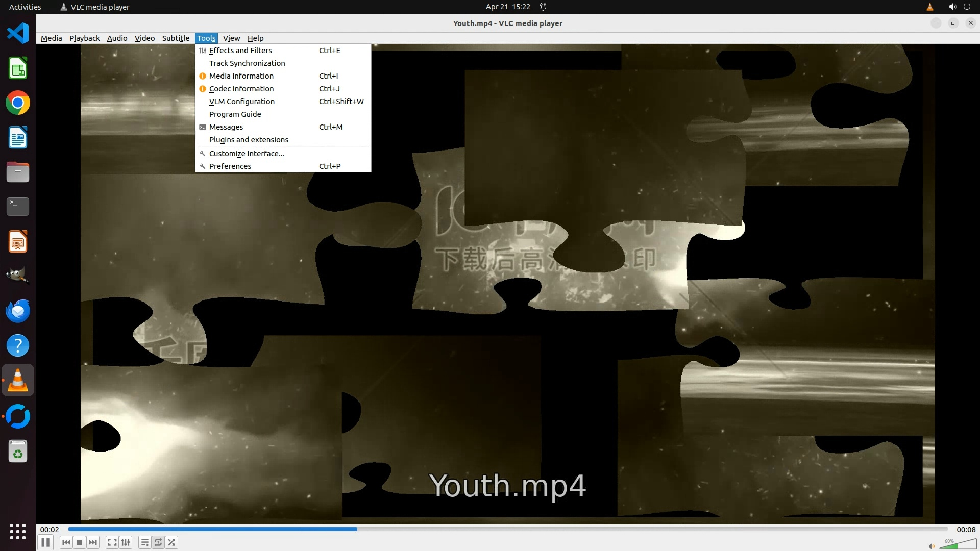Open Thunderbird from the dock
980x551 pixels.
pyautogui.click(x=18, y=311)
